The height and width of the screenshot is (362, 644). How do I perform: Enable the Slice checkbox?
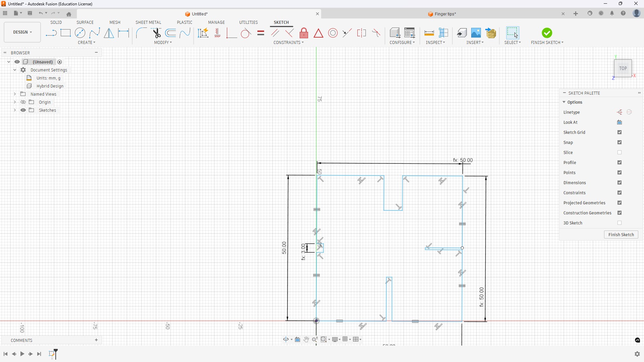[620, 153]
